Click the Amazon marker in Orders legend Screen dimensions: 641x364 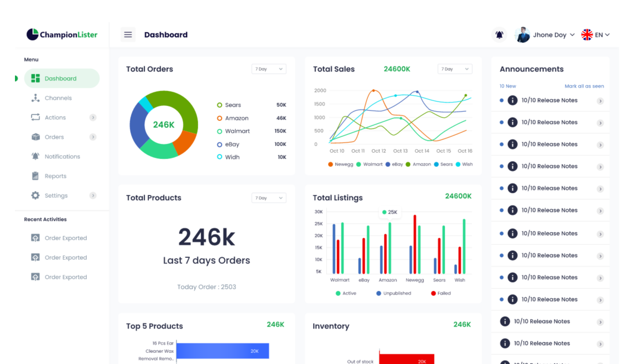[219, 118]
